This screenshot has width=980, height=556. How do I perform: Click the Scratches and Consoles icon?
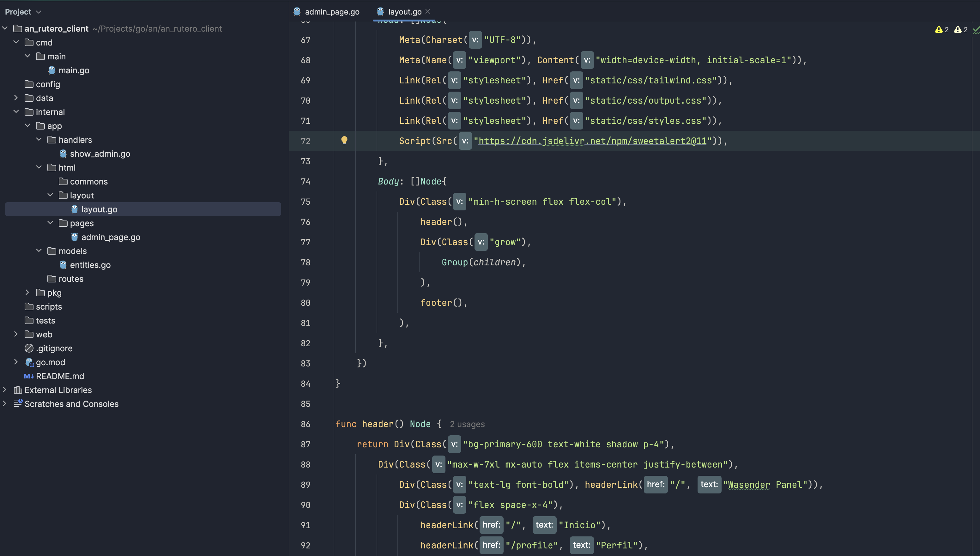click(18, 404)
